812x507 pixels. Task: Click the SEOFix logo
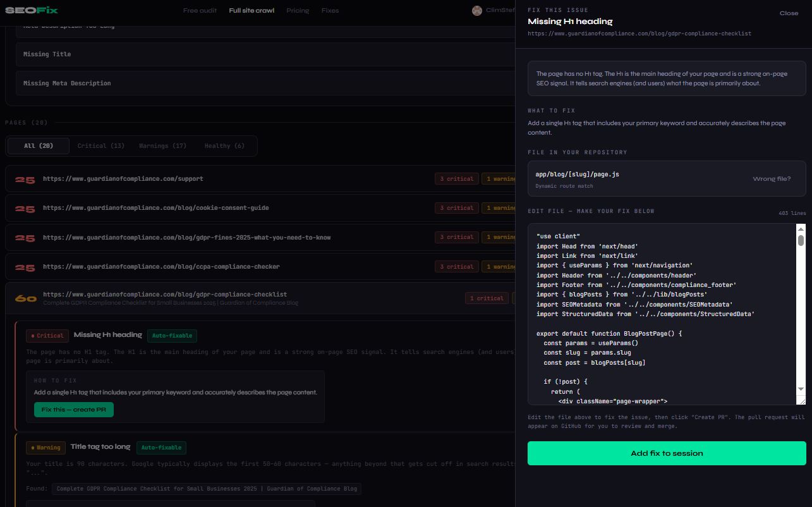[x=32, y=10]
